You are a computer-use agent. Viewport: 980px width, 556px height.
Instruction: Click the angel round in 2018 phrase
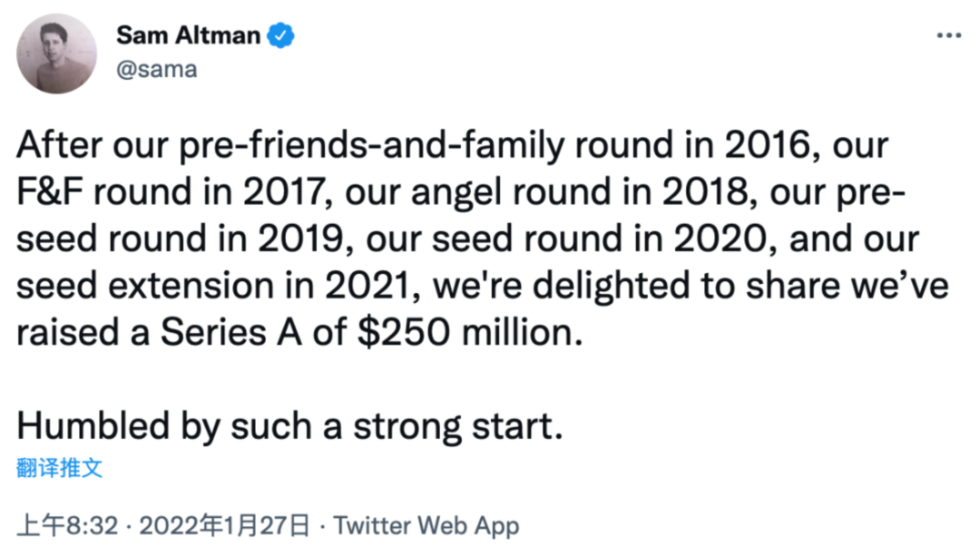point(579,191)
